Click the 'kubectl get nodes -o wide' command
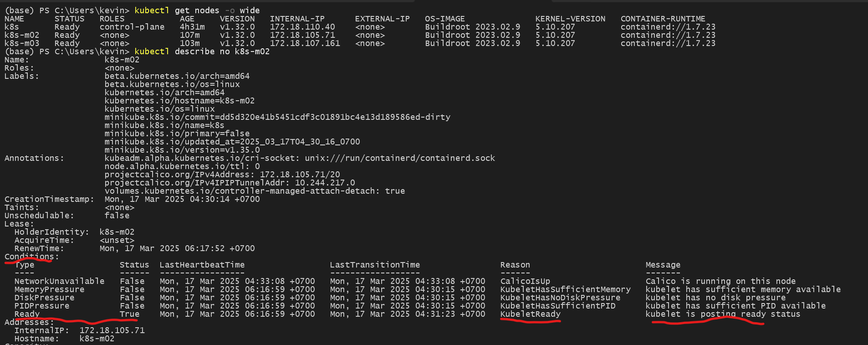 (x=197, y=10)
